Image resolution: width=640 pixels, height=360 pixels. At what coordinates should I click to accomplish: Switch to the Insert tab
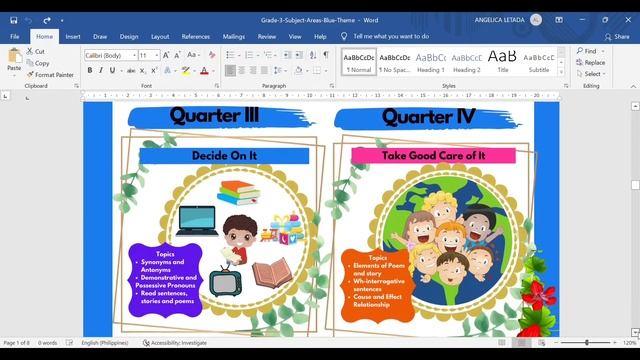[73, 36]
